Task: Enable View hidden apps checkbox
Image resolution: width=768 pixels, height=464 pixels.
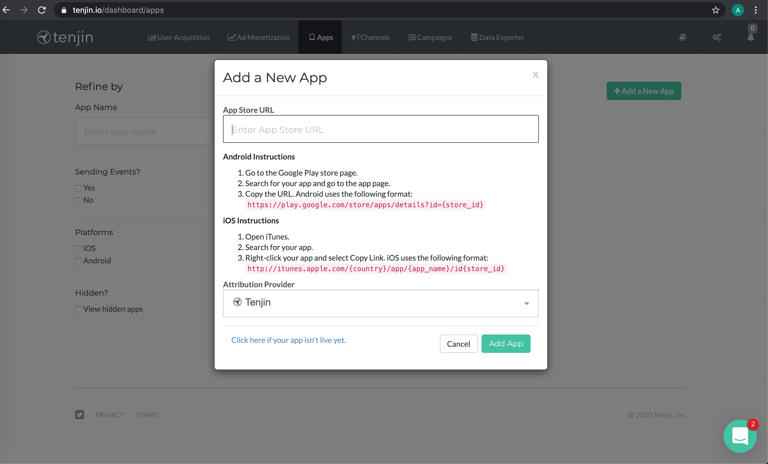Action: (x=78, y=310)
